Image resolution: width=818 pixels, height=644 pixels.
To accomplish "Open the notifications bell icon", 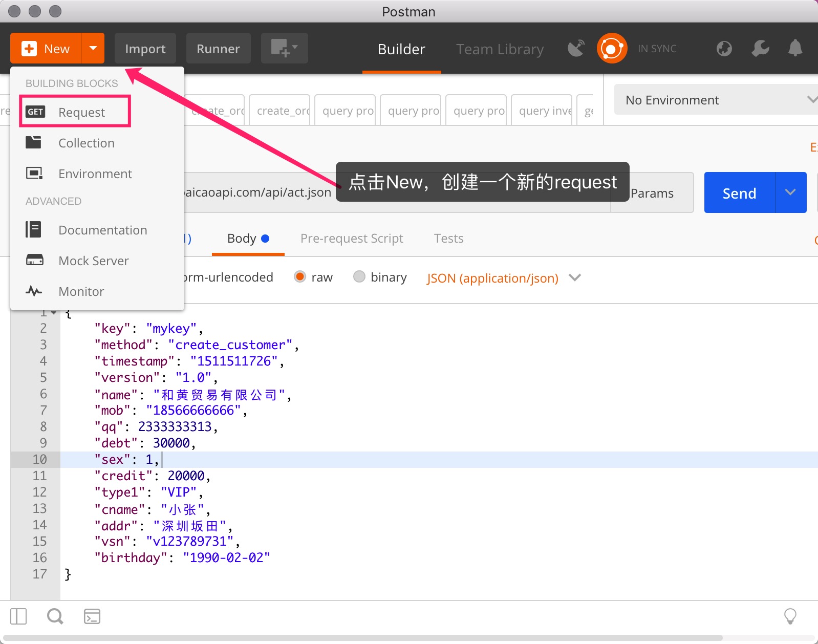I will (795, 49).
